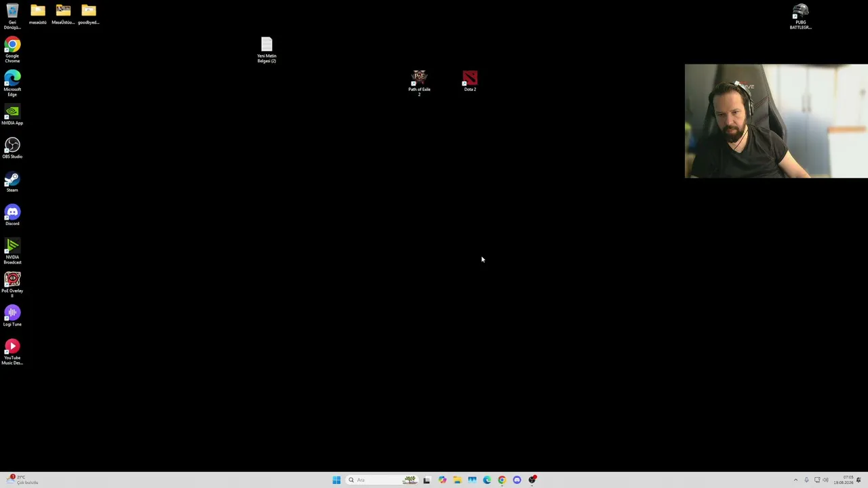The image size is (868, 488).
Task: Open Discord from the taskbar
Action: [517, 480]
